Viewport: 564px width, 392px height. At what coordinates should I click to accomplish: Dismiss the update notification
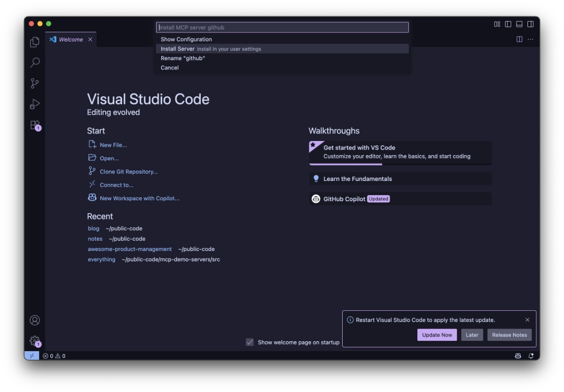pyautogui.click(x=527, y=320)
